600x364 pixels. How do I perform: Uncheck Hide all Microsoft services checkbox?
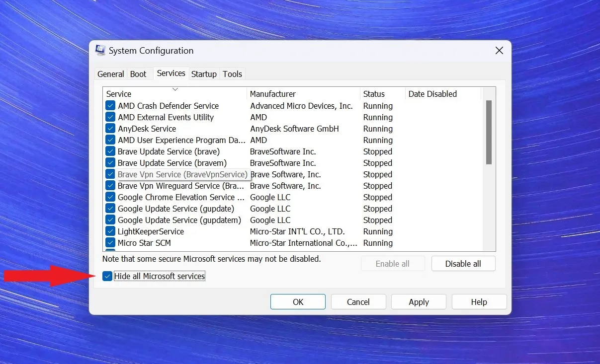(107, 276)
